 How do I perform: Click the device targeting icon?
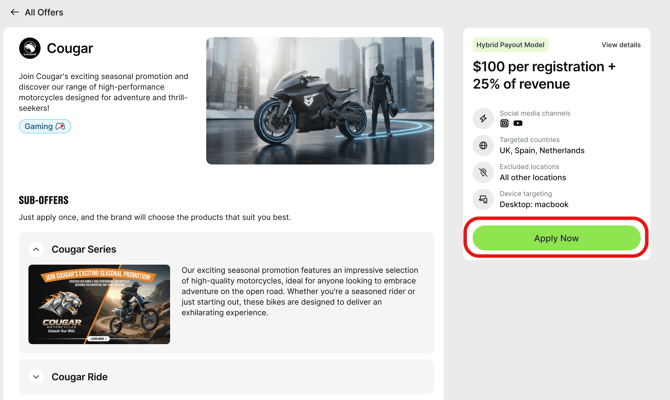(x=483, y=199)
